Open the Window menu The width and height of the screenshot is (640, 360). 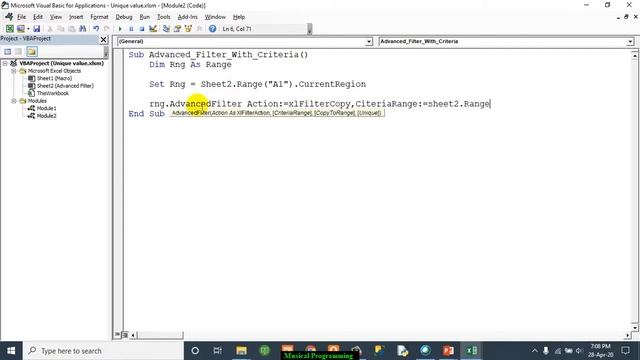click(215, 17)
